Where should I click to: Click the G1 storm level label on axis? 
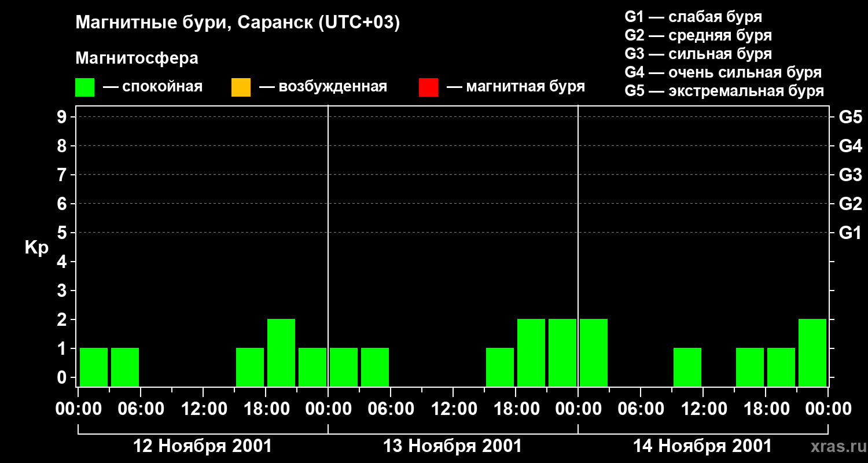[x=850, y=233]
